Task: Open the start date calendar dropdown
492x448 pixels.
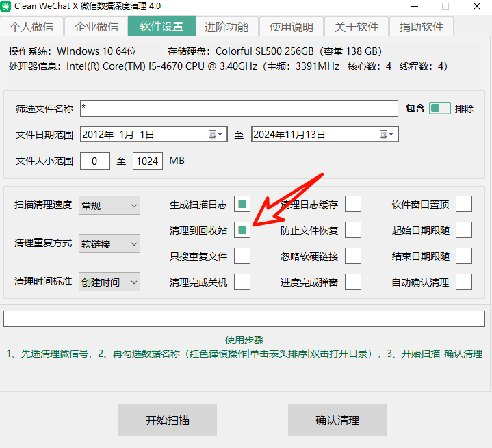Action: pyautogui.click(x=216, y=134)
